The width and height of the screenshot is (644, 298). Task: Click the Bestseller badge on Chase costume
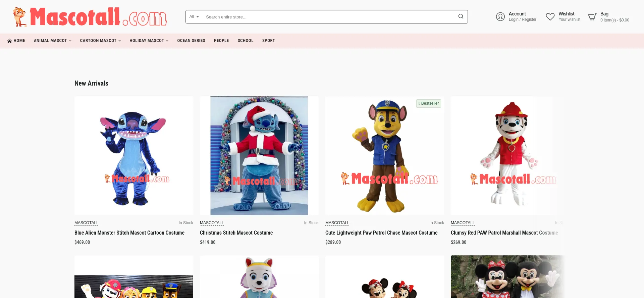(x=429, y=103)
